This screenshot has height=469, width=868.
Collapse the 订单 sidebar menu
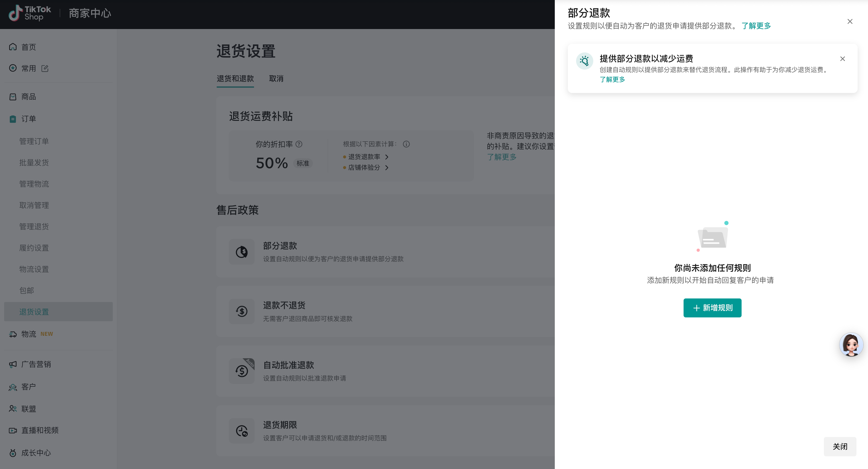coord(28,119)
